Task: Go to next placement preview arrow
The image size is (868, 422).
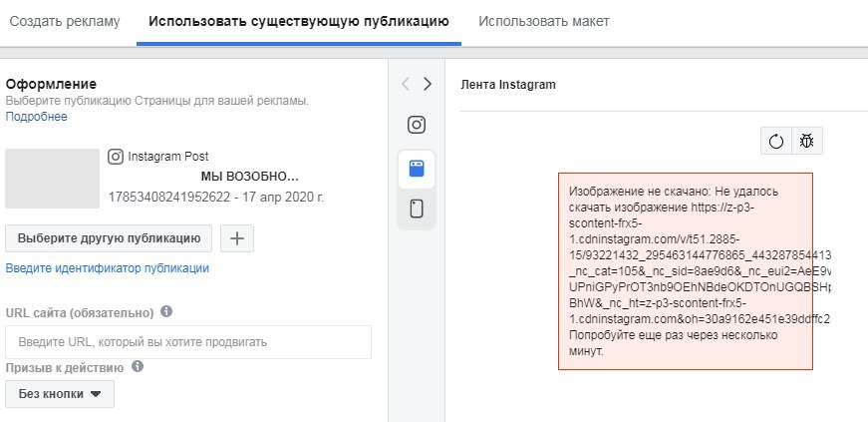Action: pos(428,85)
